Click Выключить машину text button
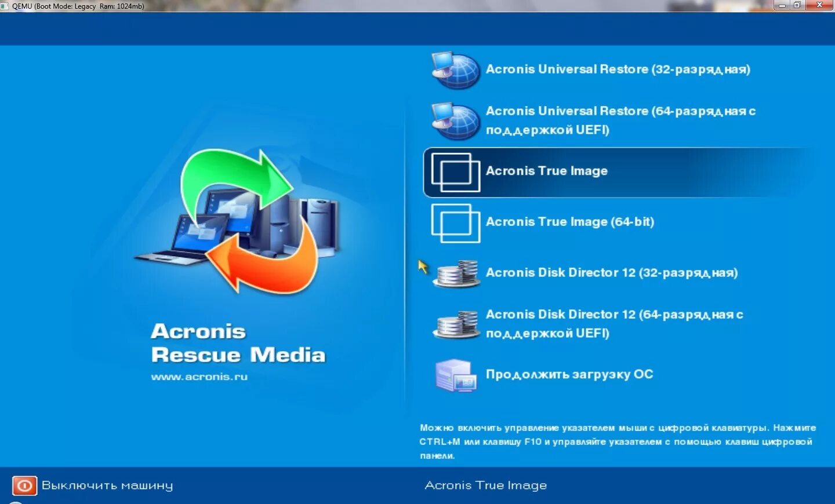 107,485
